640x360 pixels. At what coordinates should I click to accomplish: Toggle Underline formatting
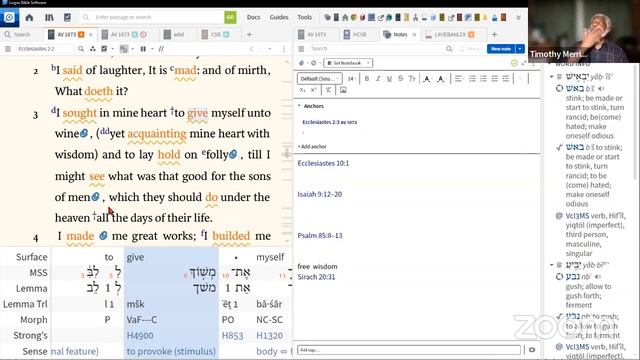coord(389,78)
